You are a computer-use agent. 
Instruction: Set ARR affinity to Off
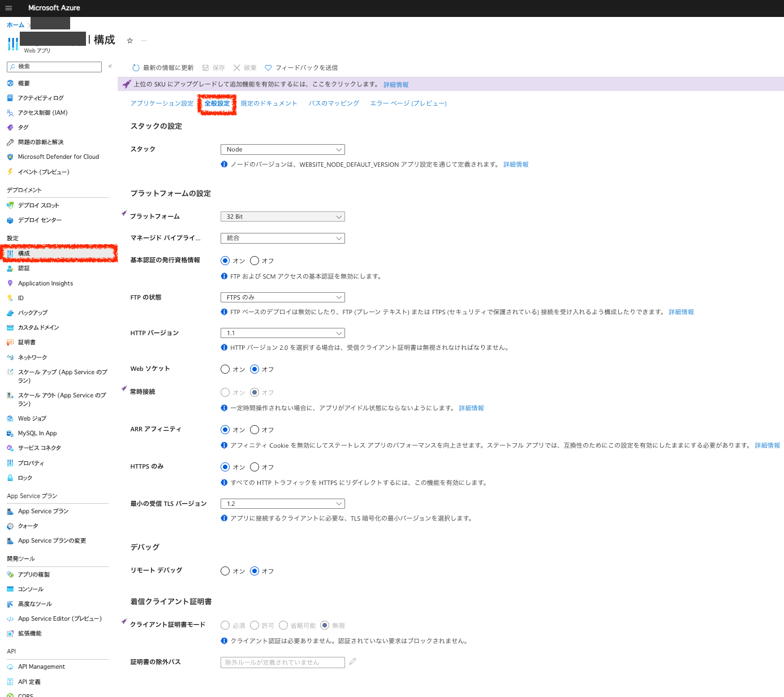coord(255,430)
